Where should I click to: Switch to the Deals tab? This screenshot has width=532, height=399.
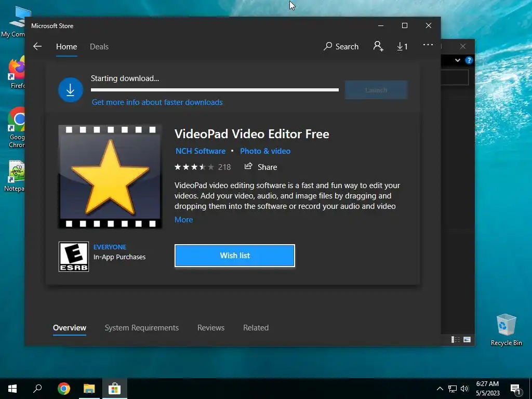pyautogui.click(x=99, y=46)
